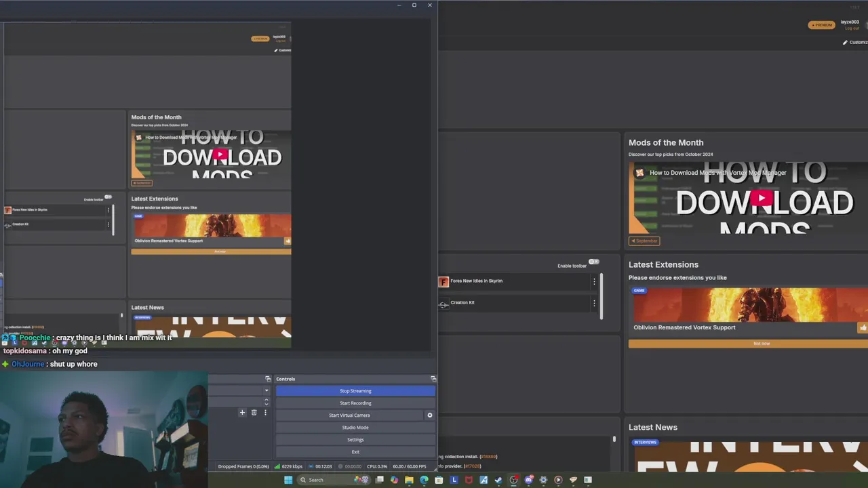Click the Windows Start button
Image resolution: width=868 pixels, height=488 pixels.
288,480
